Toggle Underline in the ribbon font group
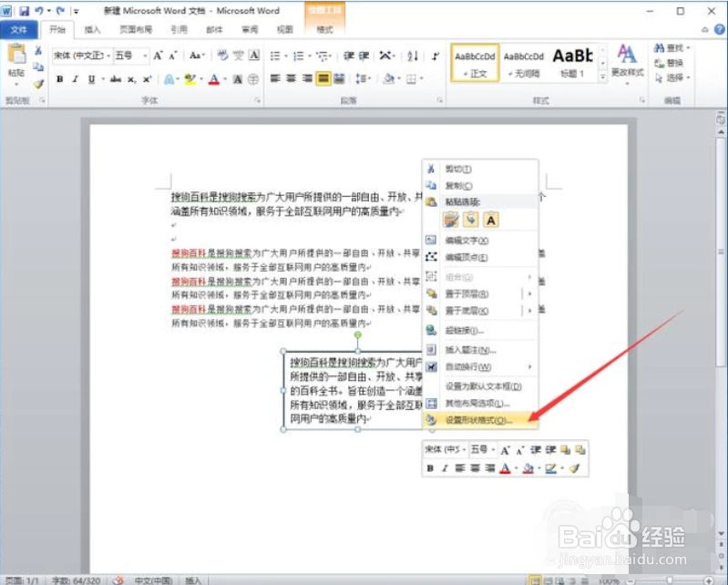This screenshot has height=585, width=728. pos(91,79)
